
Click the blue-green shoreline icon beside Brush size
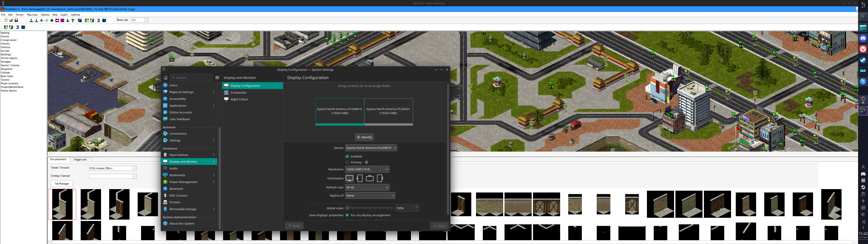pos(104,21)
